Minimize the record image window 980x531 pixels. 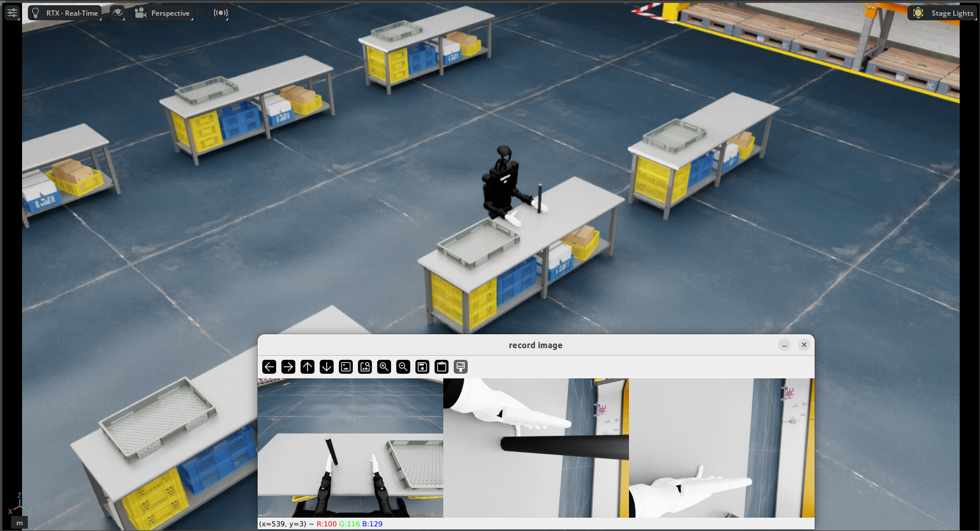click(784, 345)
